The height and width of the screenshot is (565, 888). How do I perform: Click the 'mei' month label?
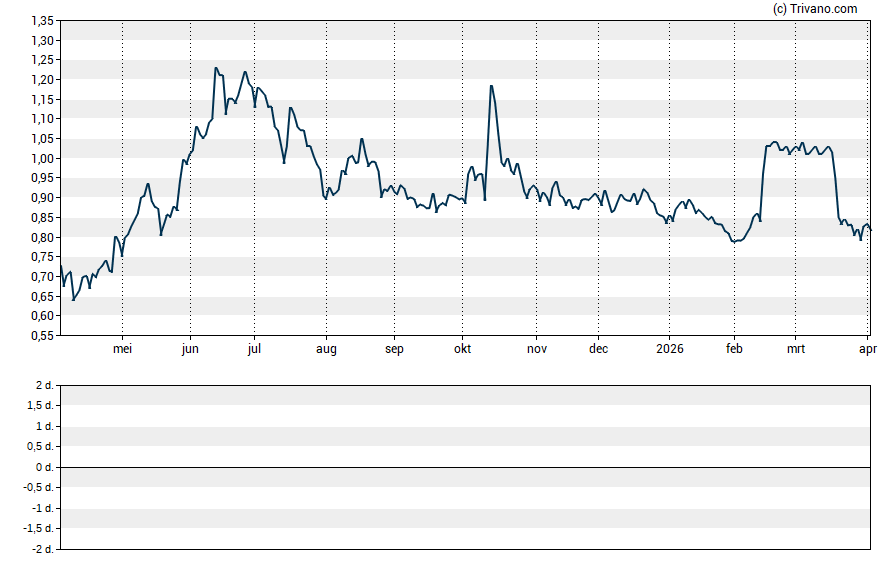(123, 349)
